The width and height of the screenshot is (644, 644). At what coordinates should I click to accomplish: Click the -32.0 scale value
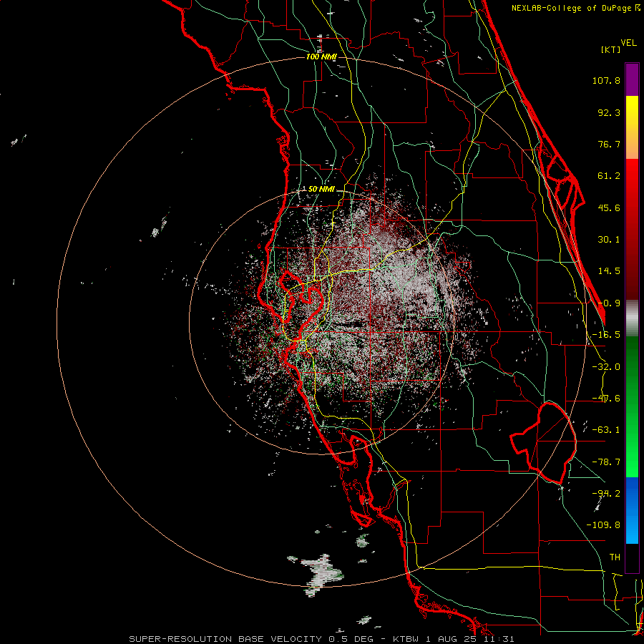tap(606, 367)
